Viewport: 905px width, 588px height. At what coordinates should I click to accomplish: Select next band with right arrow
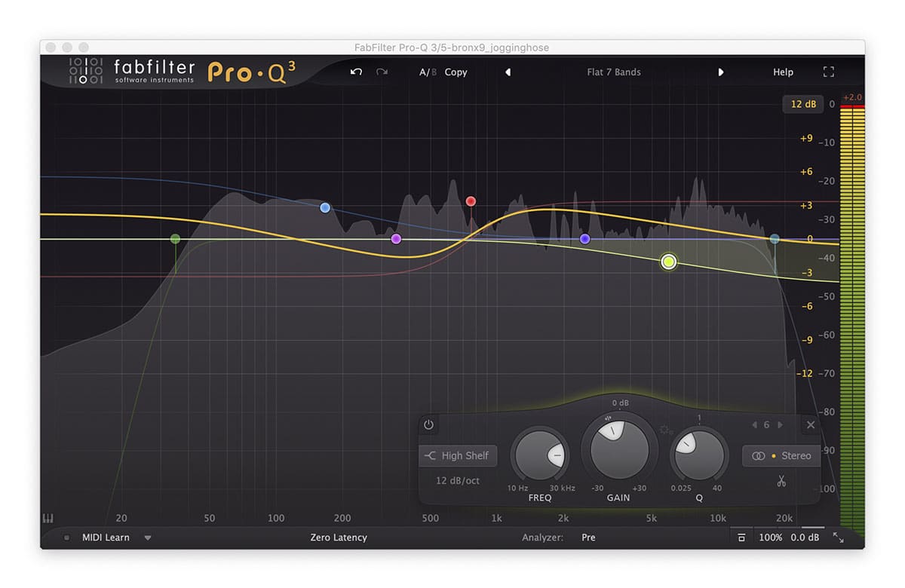780,425
